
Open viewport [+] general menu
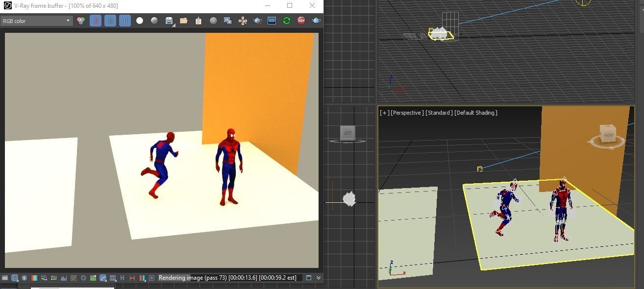385,113
